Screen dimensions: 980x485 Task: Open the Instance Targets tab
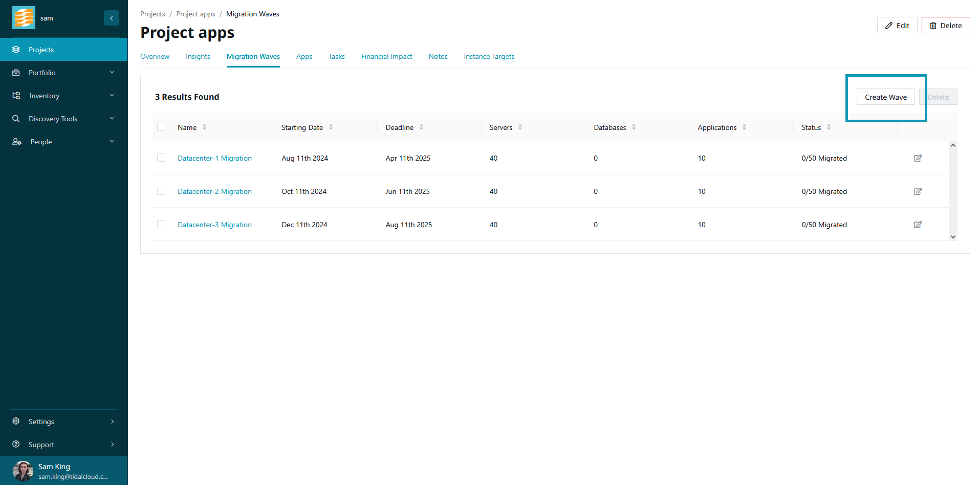[x=489, y=56]
